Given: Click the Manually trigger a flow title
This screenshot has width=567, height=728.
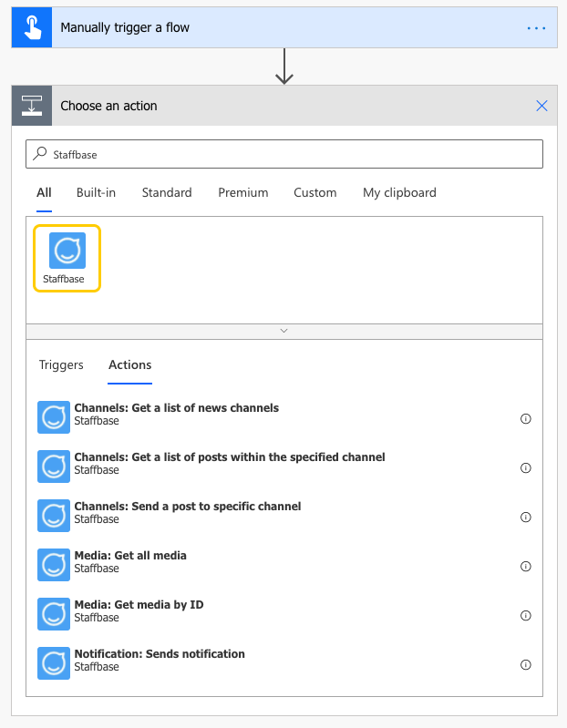Looking at the screenshot, I should 125,28.
